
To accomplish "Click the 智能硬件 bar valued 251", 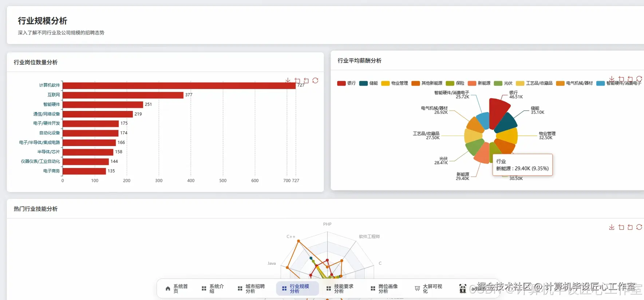I will (103, 104).
